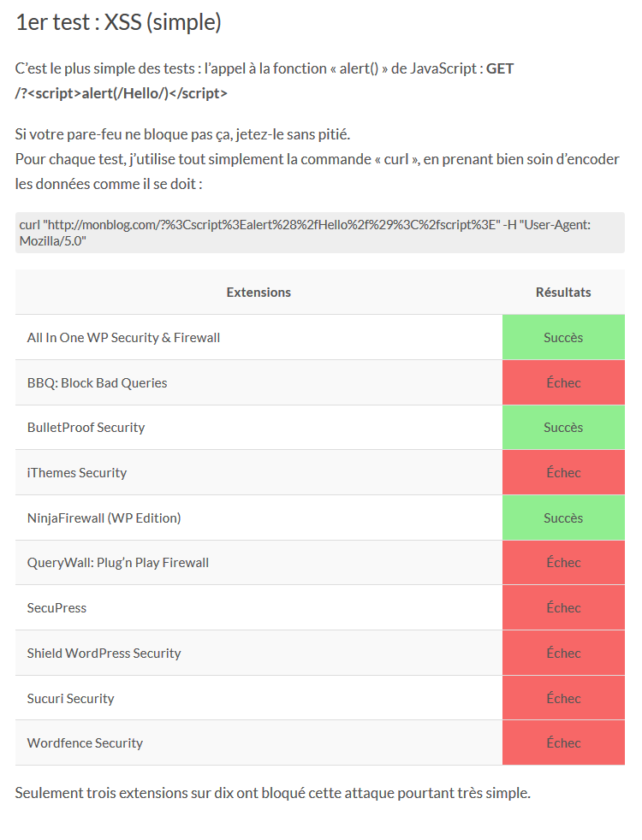Click iThemes Security extension name
Screen dimensions: 642x840
(77, 472)
